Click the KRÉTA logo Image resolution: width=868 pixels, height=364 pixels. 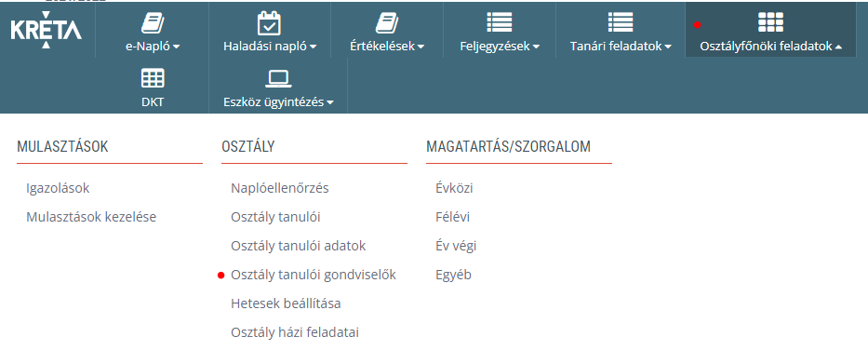click(x=47, y=31)
